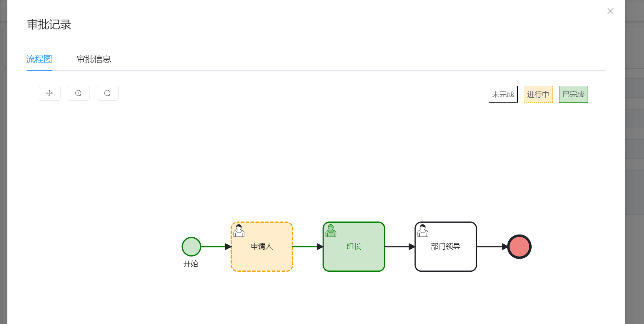The height and width of the screenshot is (324, 644).
Task: Click the user icon on 申请人 node
Action: point(239,230)
